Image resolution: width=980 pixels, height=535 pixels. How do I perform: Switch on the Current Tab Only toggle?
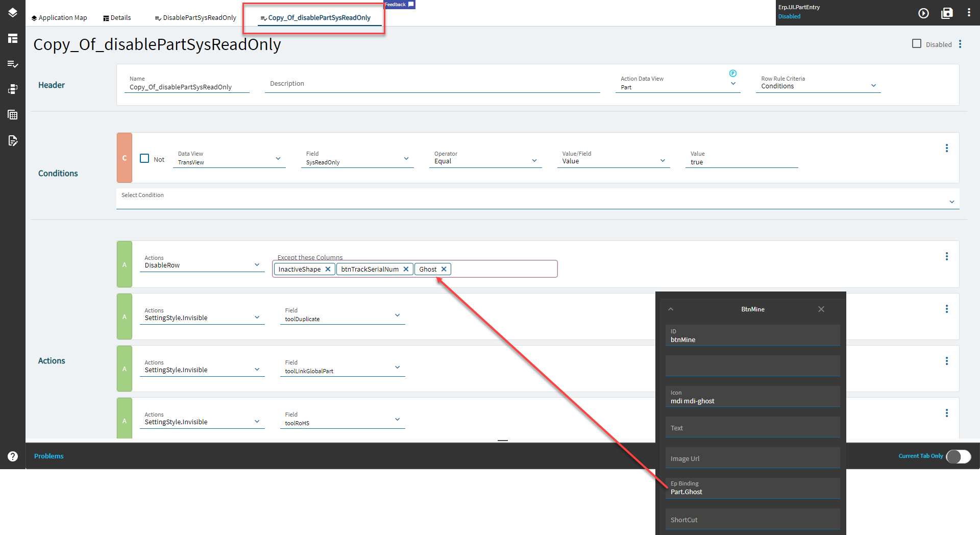(x=958, y=457)
